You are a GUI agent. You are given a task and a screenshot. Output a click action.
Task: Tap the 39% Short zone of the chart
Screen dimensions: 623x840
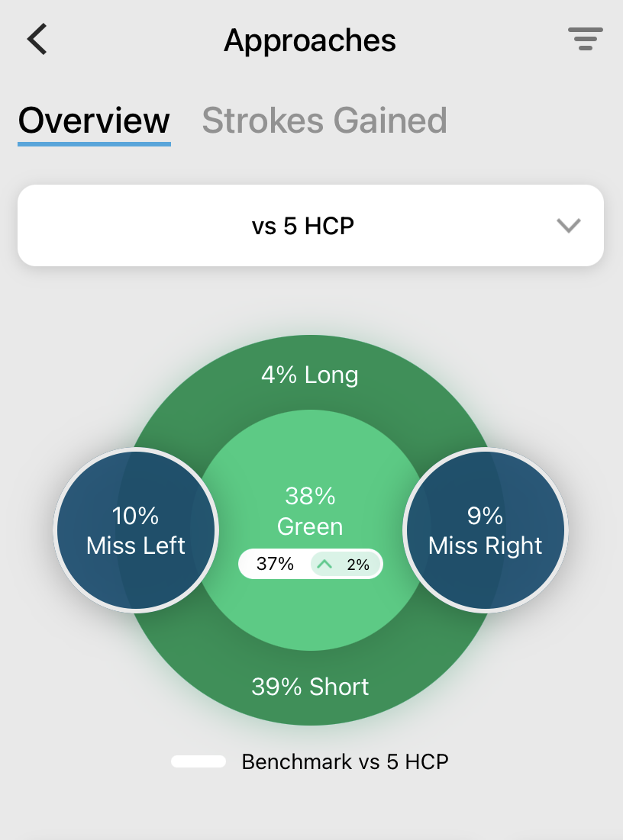310,686
